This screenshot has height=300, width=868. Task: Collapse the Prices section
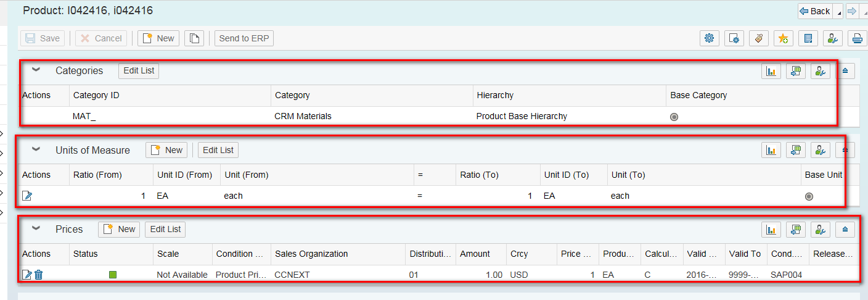pos(36,229)
